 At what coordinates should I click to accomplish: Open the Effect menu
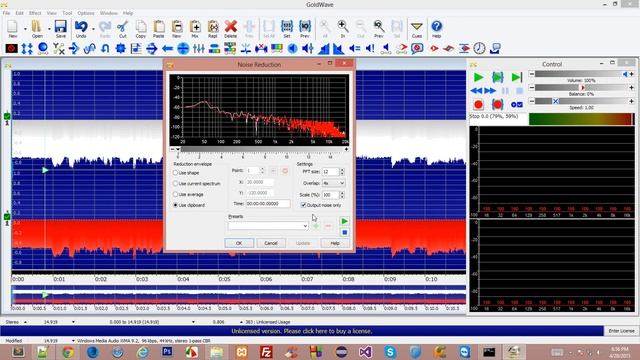[35, 13]
